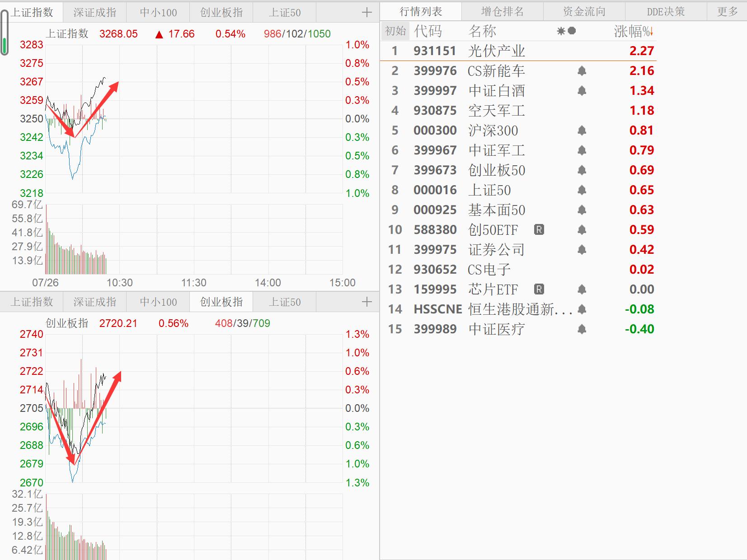Image resolution: width=747 pixels, height=560 pixels.
Task: Click the alert bell for 恒生港股通新
Action: tap(582, 309)
